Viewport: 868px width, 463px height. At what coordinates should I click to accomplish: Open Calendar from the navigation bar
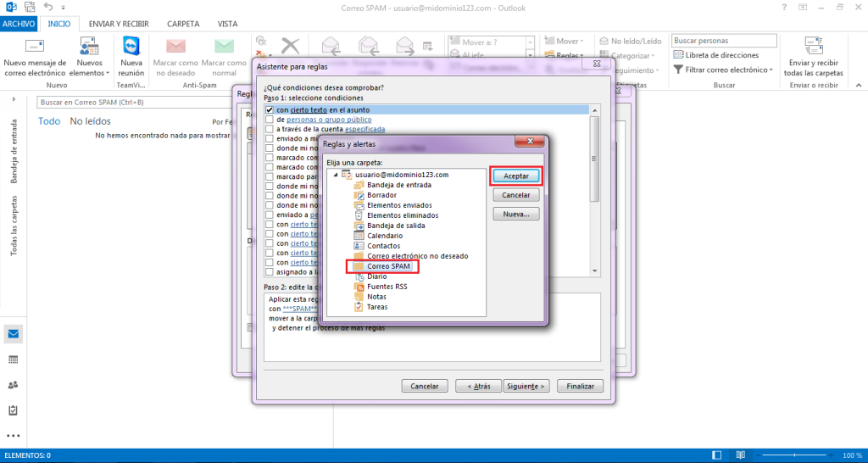pyautogui.click(x=14, y=360)
